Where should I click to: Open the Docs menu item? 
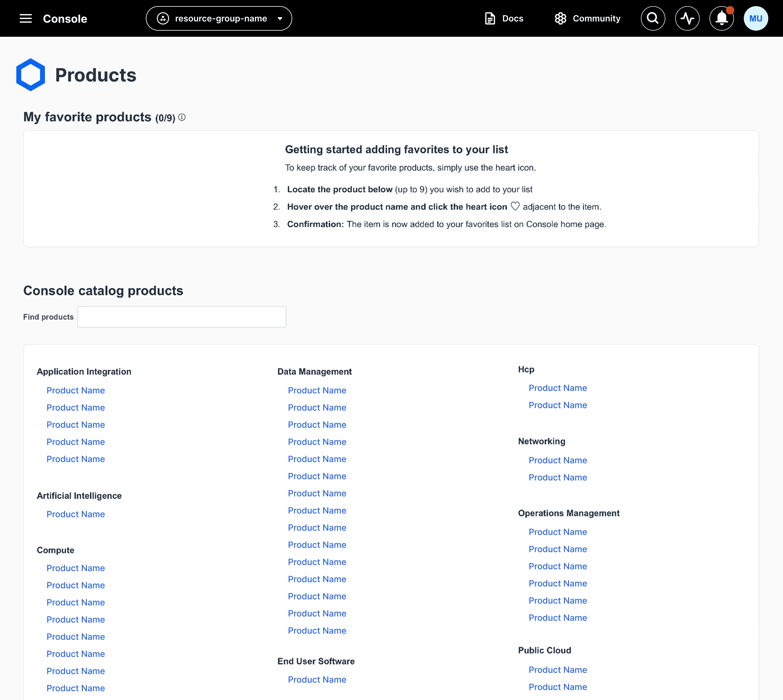tap(512, 18)
